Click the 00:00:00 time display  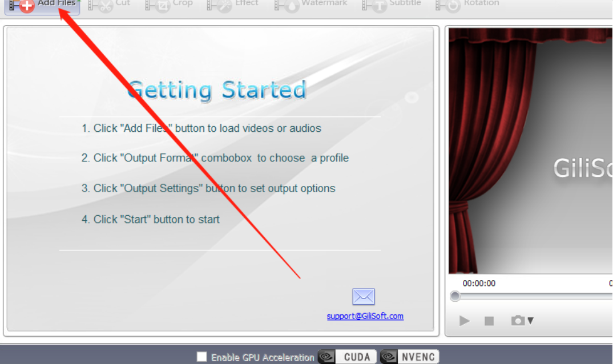[x=479, y=284]
